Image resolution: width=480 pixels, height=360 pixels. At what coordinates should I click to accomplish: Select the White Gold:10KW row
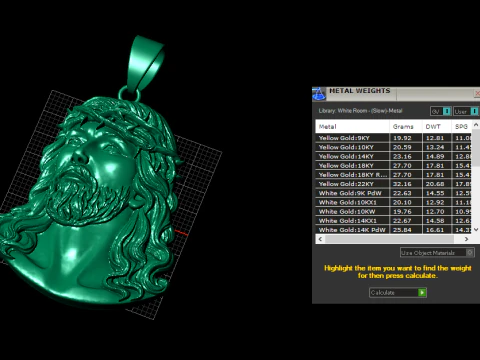tap(393, 211)
